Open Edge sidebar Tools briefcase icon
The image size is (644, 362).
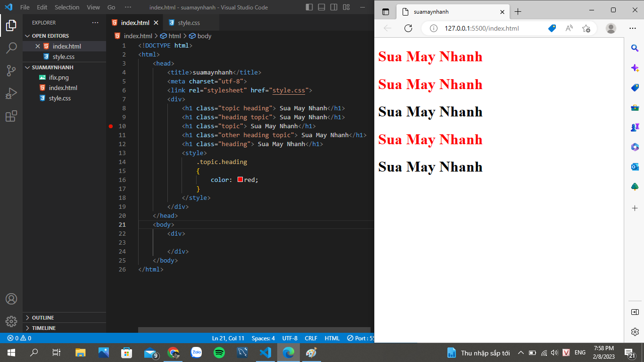[635, 107]
